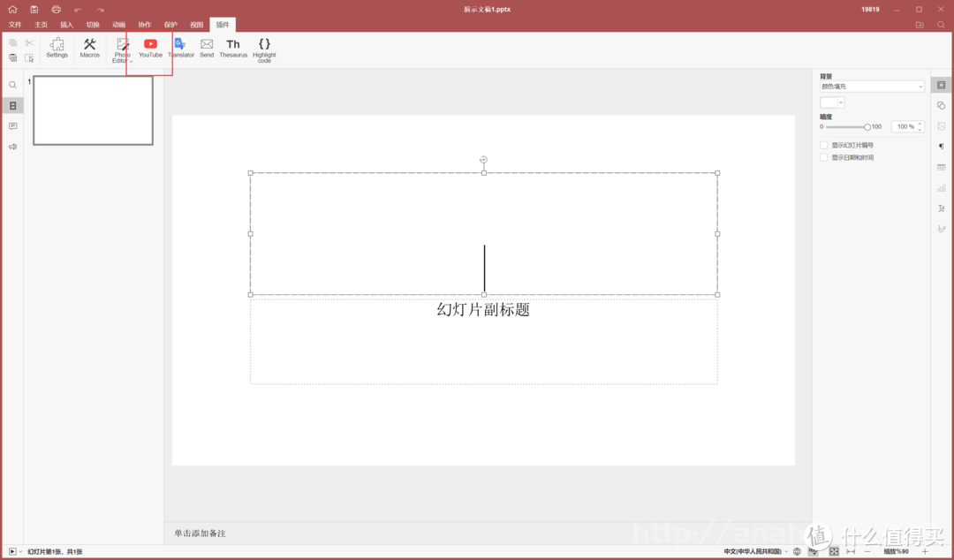Open plugin Settings puzzle icon
The image size is (954, 560).
pos(57,48)
